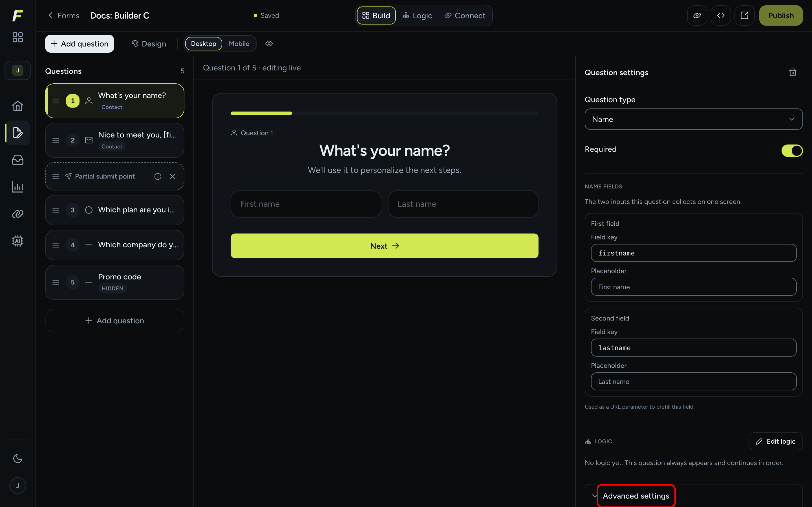Expand Advanced settings section
Image resolution: width=812 pixels, height=507 pixels.
coord(636,496)
